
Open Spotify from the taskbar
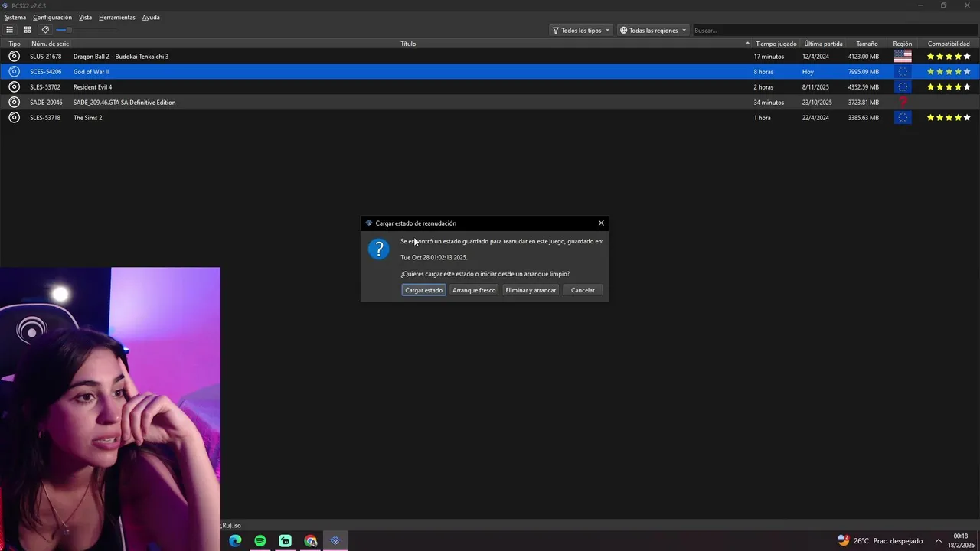pos(260,541)
